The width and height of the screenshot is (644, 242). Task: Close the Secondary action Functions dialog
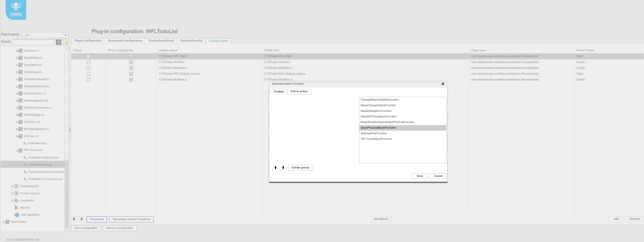point(443,84)
